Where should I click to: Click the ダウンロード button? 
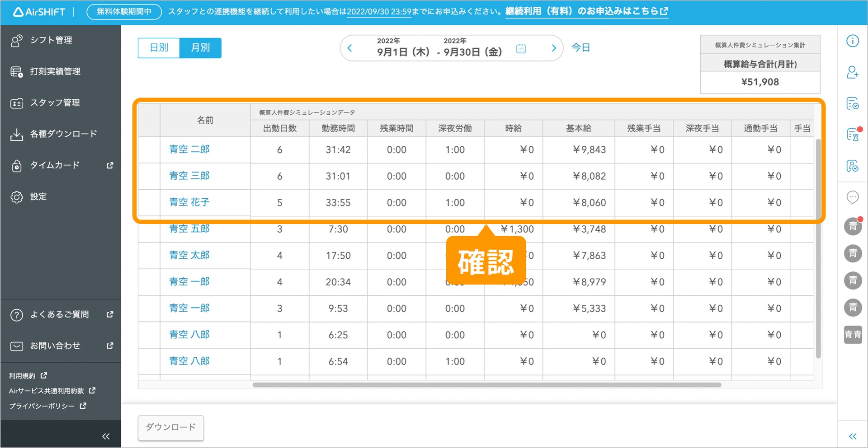coord(170,427)
